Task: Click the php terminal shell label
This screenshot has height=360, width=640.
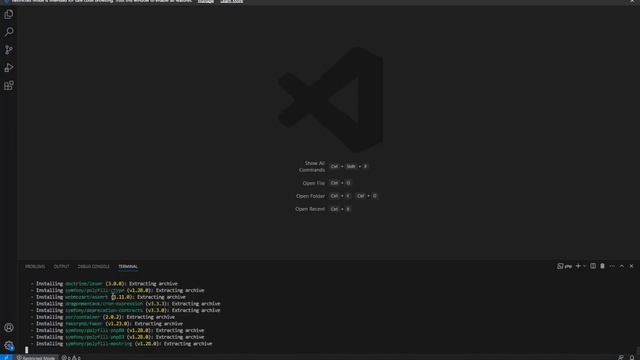Action: 564,266
